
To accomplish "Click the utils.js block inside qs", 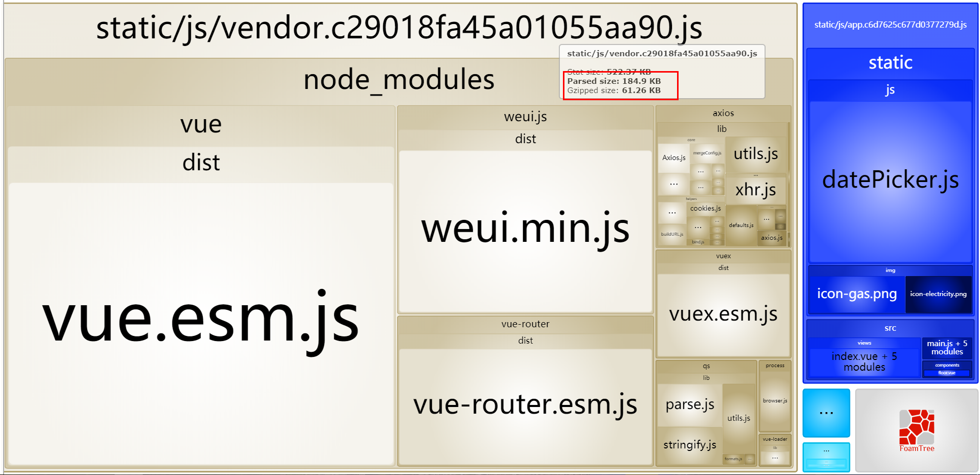I will point(738,418).
